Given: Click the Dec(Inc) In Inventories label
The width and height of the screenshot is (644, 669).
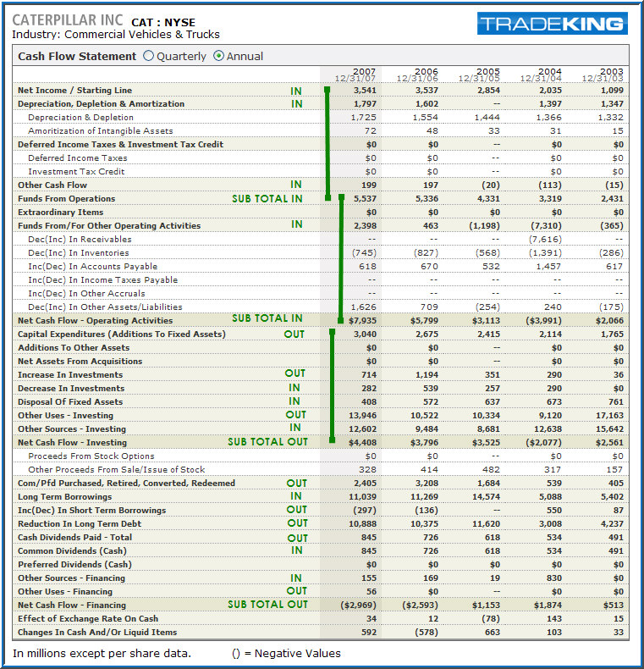Looking at the screenshot, I should coord(78,253).
